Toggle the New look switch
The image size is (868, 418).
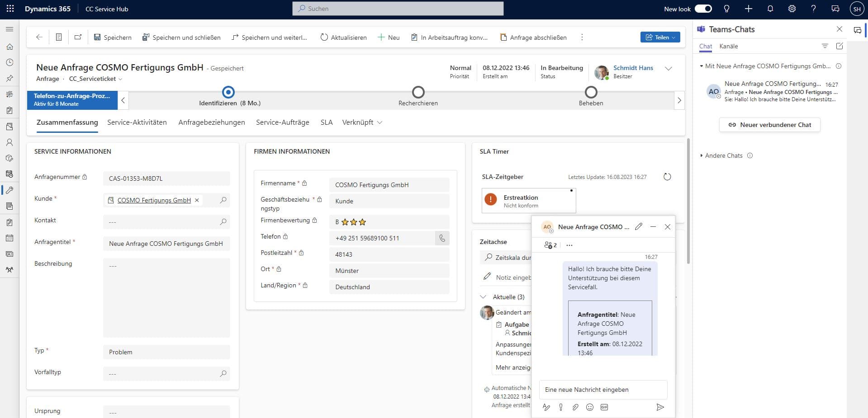tap(703, 9)
